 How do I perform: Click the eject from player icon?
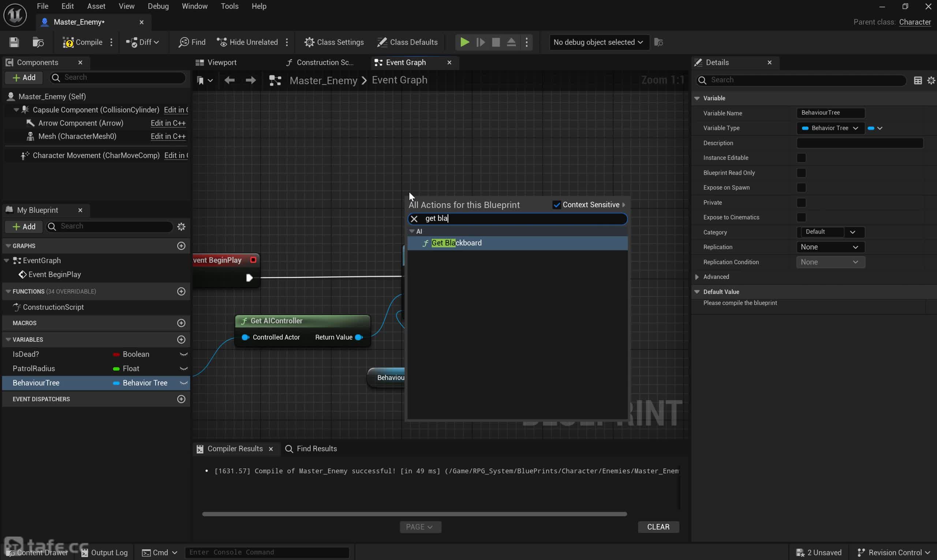coord(511,42)
